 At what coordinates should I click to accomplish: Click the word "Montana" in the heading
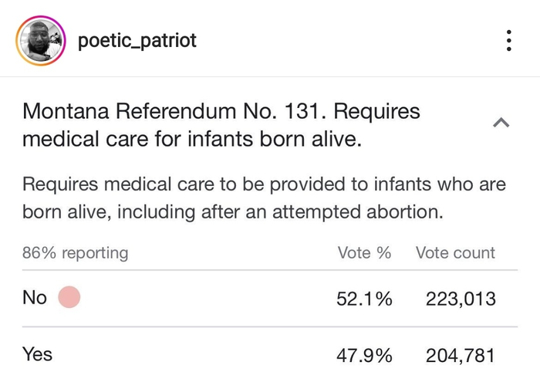[66, 111]
